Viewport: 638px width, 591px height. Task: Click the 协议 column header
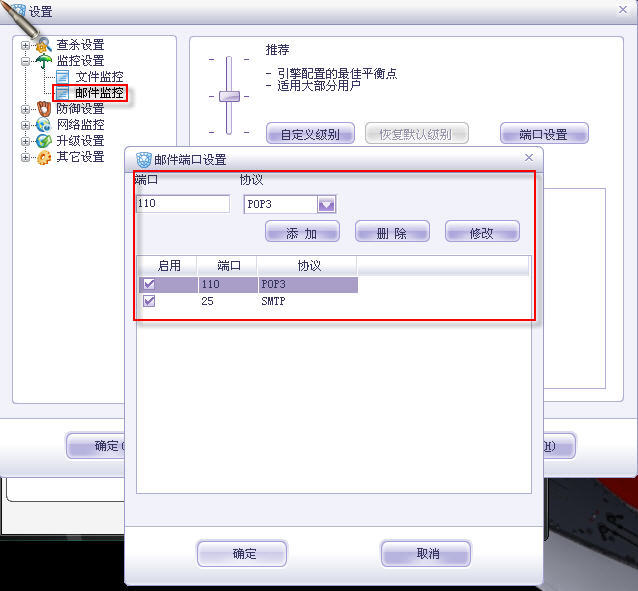(308, 266)
